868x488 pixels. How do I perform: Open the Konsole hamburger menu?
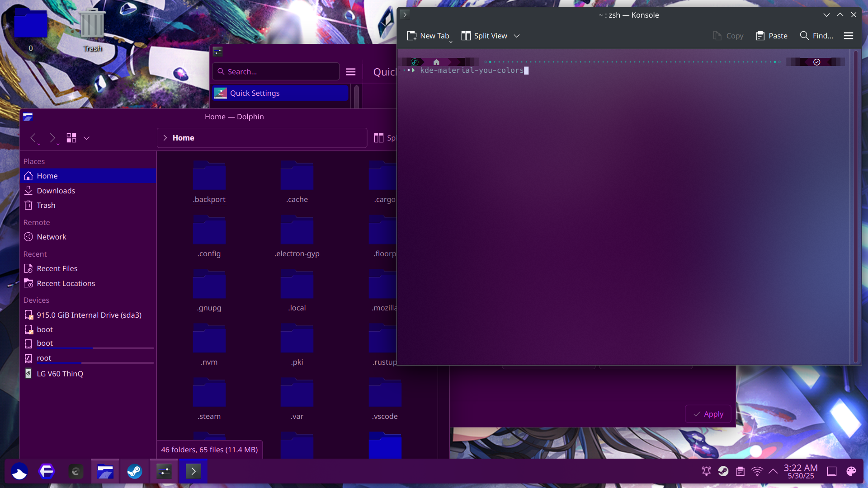click(x=849, y=36)
